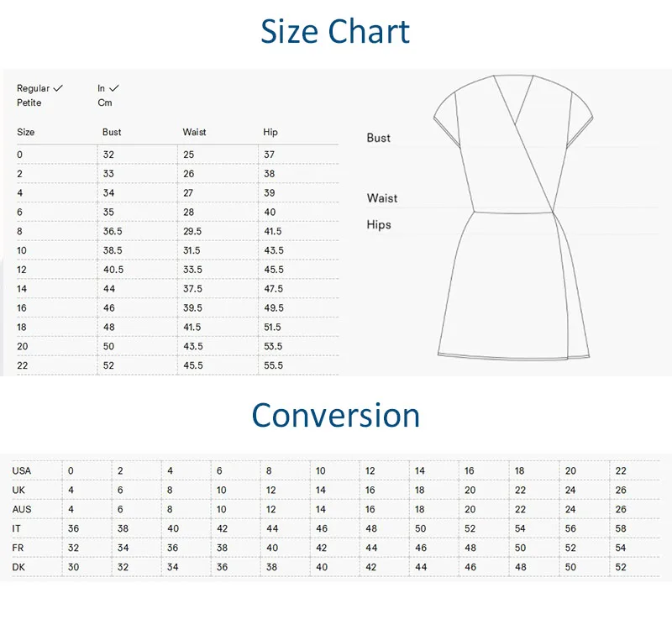Click the Size column header
672x630 pixels.
click(26, 132)
